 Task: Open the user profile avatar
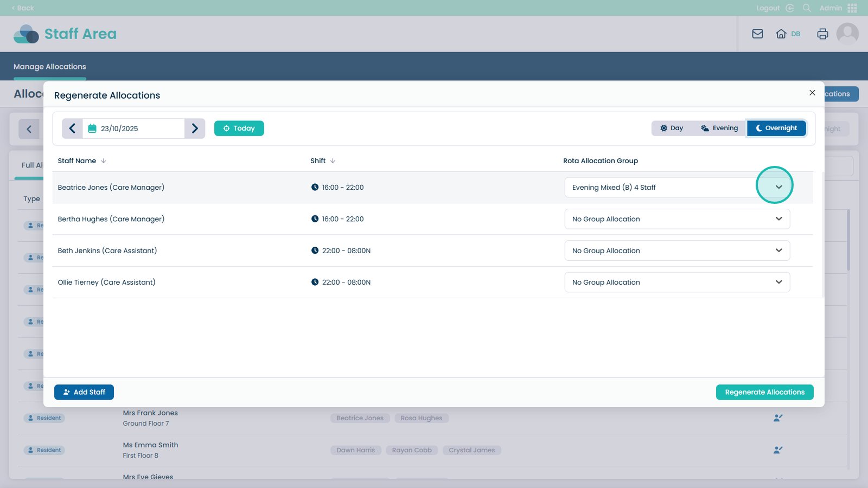tap(847, 34)
